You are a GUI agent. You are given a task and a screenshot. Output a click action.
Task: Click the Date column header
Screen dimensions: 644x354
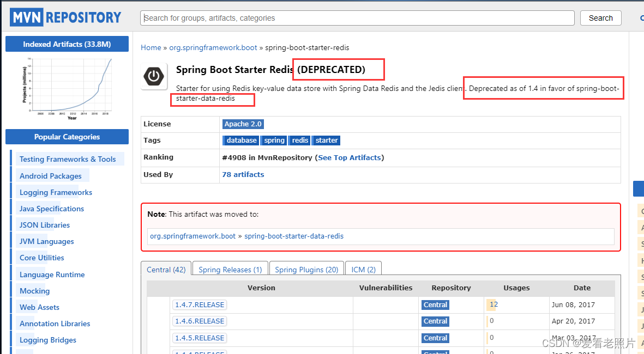582,288
